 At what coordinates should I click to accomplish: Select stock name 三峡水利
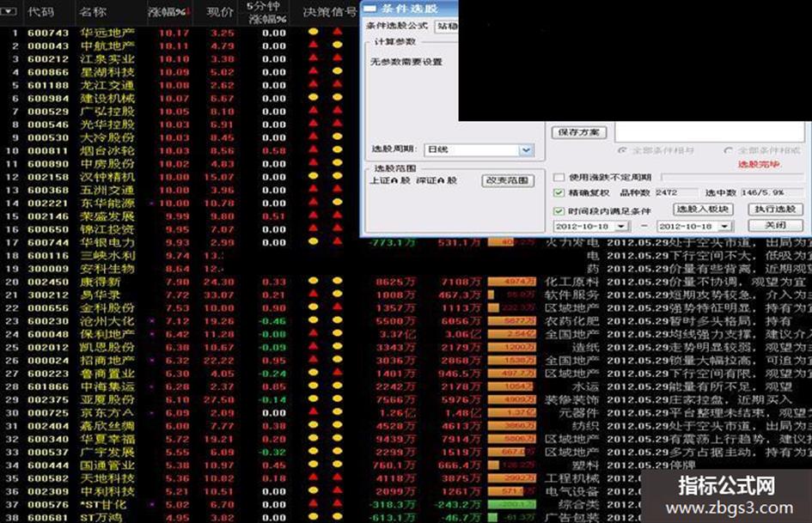click(107, 255)
